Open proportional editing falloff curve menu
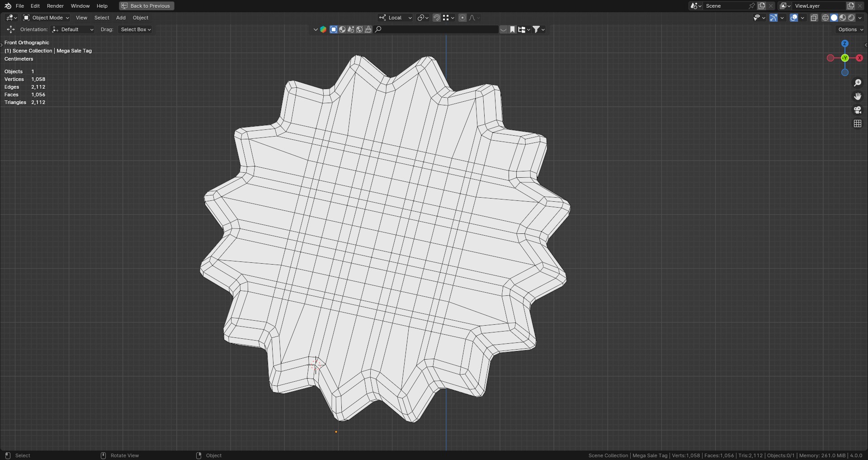The height and width of the screenshot is (460, 868). (x=474, y=18)
